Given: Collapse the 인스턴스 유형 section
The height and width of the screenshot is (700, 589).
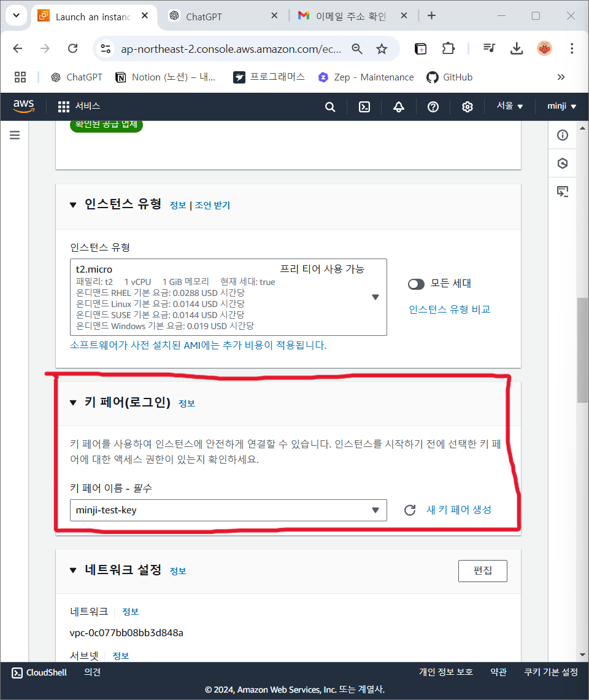Looking at the screenshot, I should pos(73,205).
